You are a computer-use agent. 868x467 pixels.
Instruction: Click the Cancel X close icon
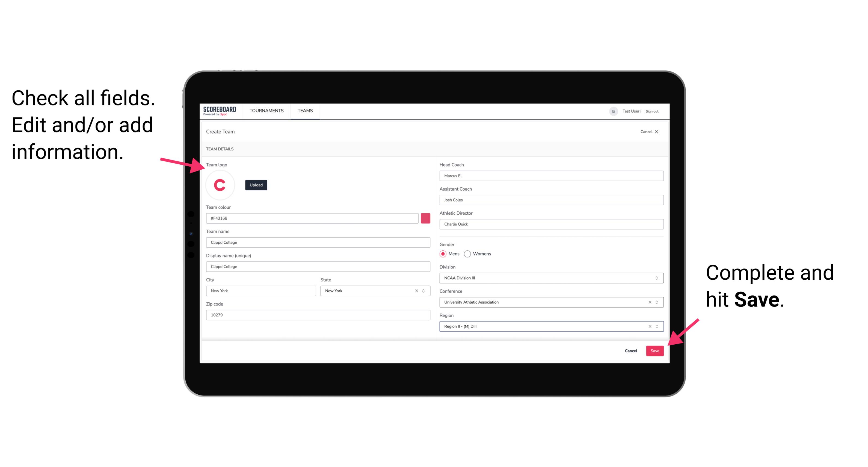[657, 131]
